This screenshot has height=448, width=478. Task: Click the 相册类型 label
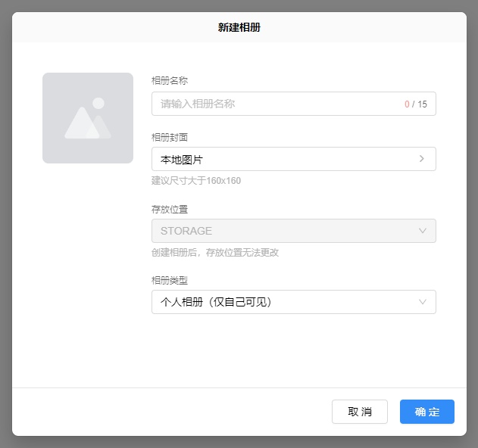[170, 280]
